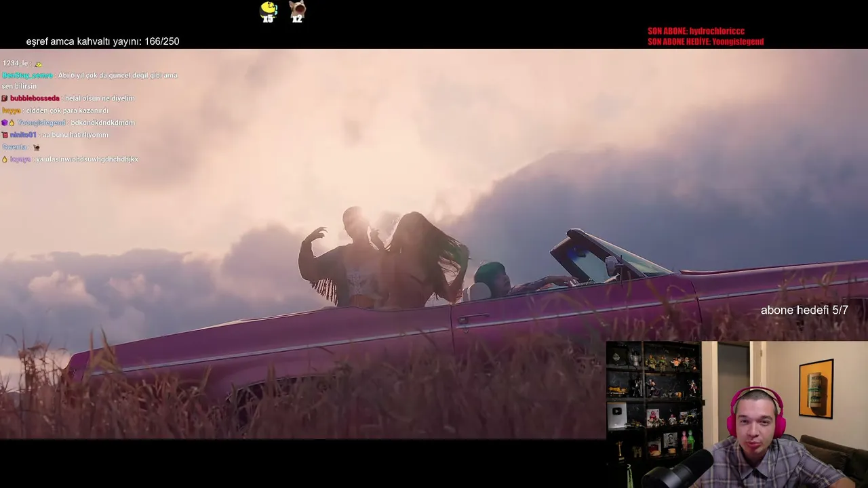Click the username Yoongislegend in chat
The image size is (868, 488).
point(41,123)
